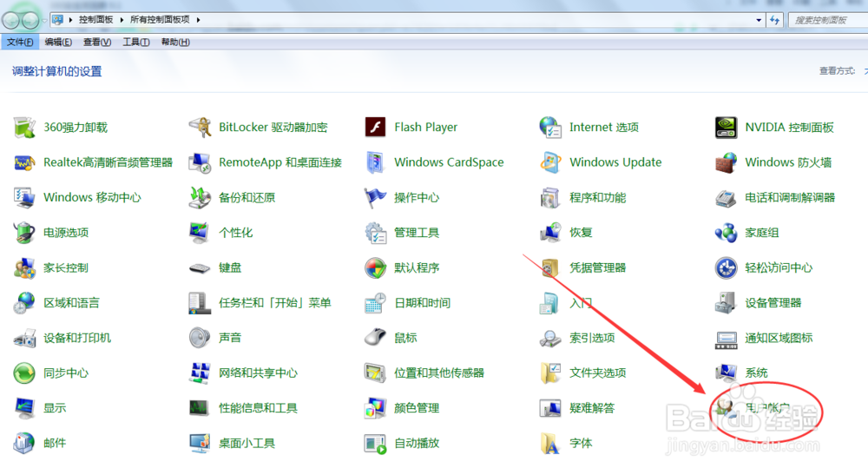Open 个性化 icon
This screenshot has height=475, width=868.
(200, 233)
